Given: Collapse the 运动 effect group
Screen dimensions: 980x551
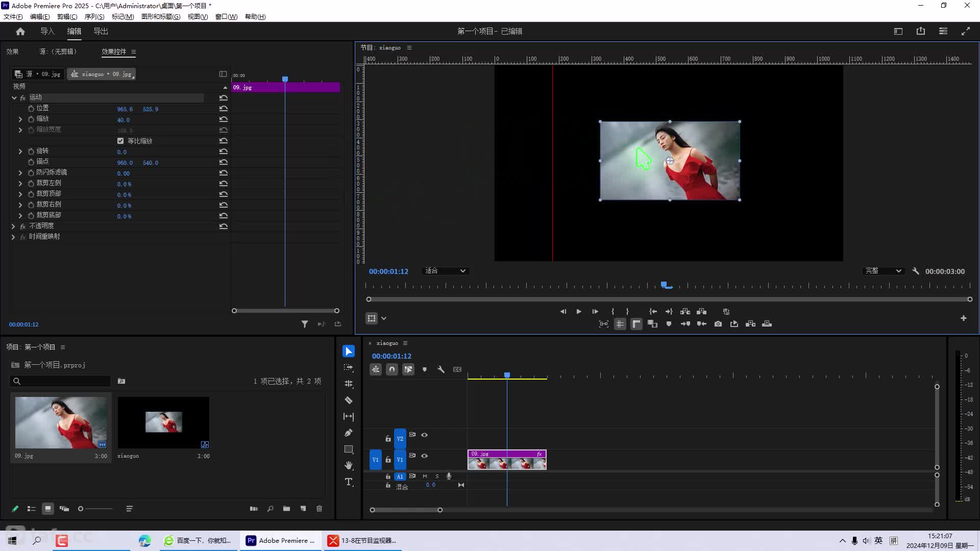Looking at the screenshot, I should [14, 97].
